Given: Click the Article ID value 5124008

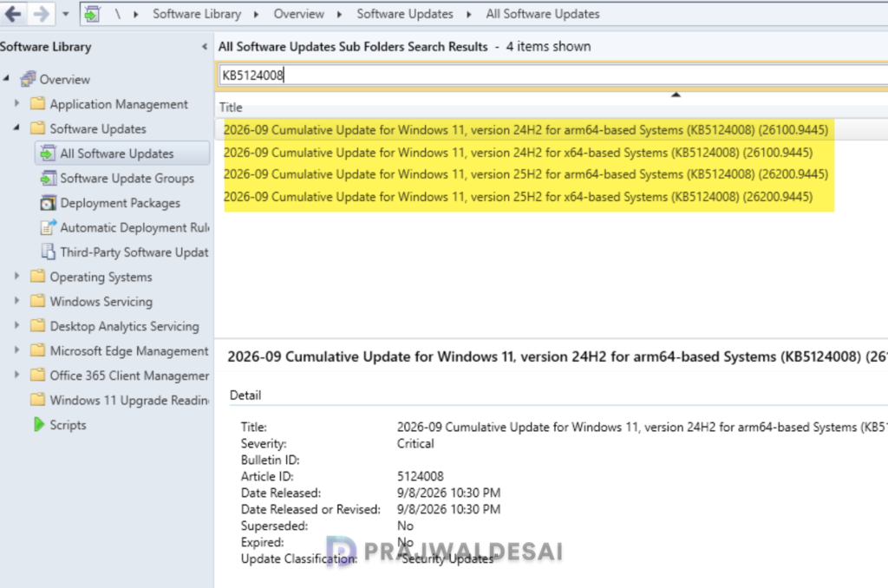Looking at the screenshot, I should point(420,476).
